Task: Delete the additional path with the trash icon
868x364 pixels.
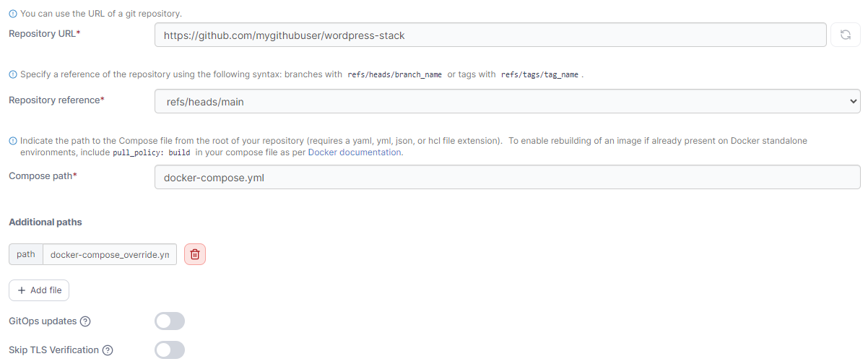Action: [x=195, y=254]
